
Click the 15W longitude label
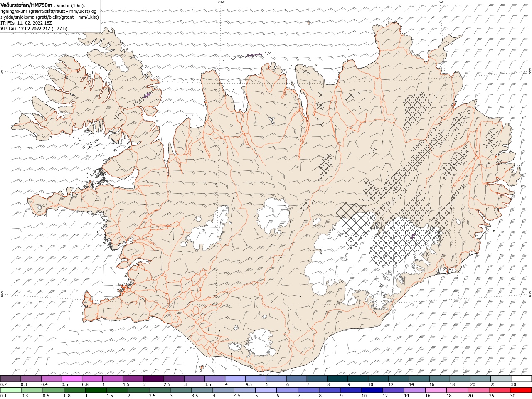[440, 2]
